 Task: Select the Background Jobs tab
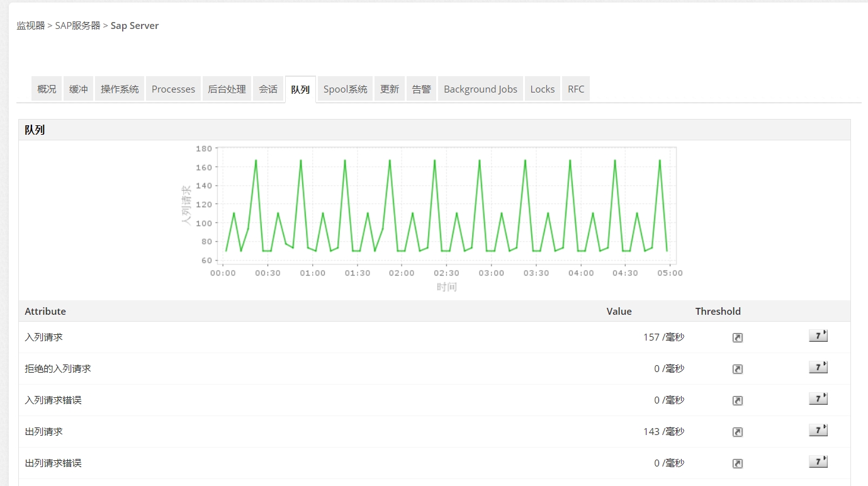click(480, 89)
